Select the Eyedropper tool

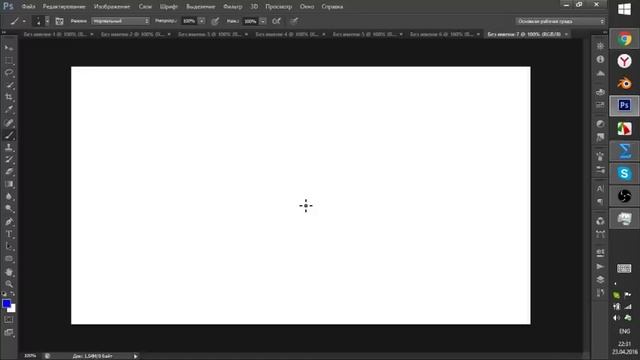pos(9,109)
